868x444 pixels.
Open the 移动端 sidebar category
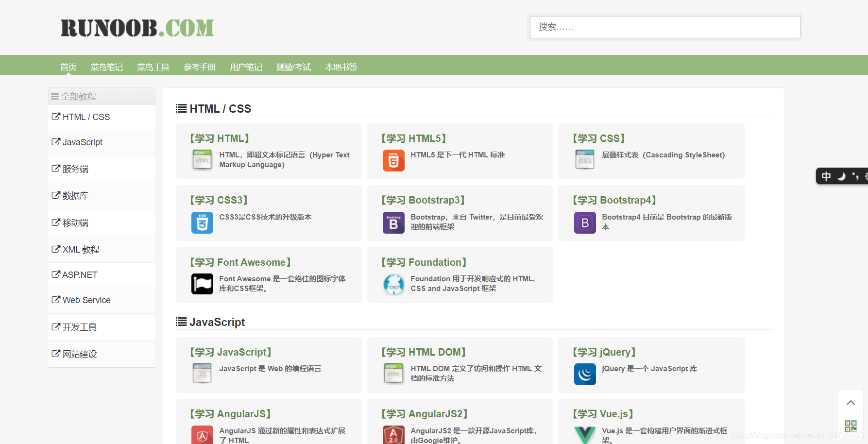pos(102,222)
